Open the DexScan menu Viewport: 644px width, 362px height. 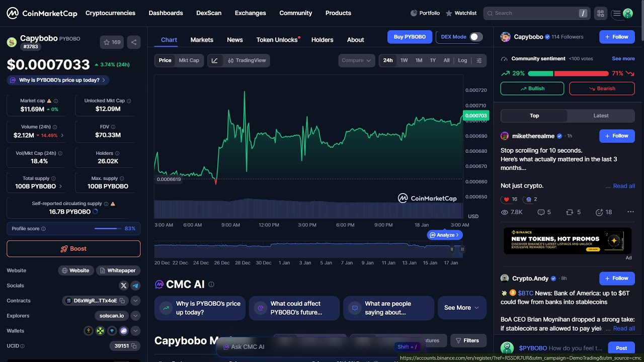(209, 13)
